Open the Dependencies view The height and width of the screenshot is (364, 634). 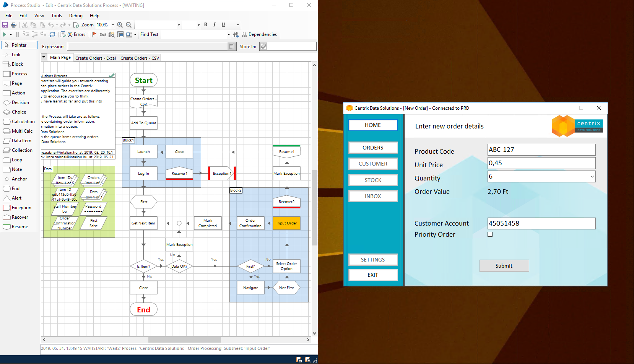(259, 34)
